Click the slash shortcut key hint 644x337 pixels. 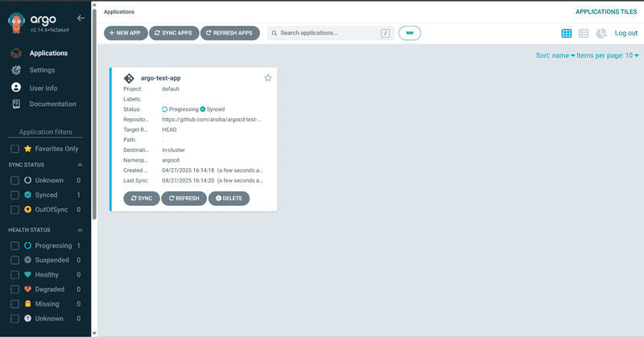pos(386,33)
